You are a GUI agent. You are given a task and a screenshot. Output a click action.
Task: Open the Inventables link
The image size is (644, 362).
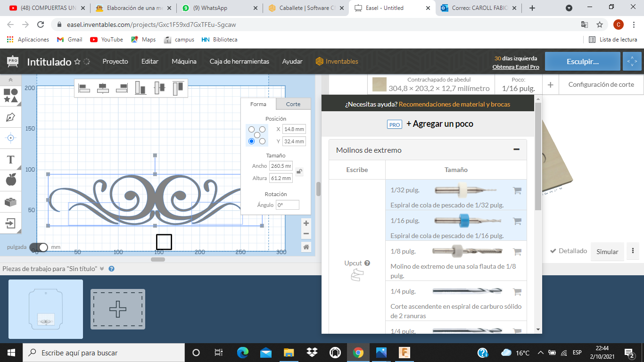tap(337, 61)
